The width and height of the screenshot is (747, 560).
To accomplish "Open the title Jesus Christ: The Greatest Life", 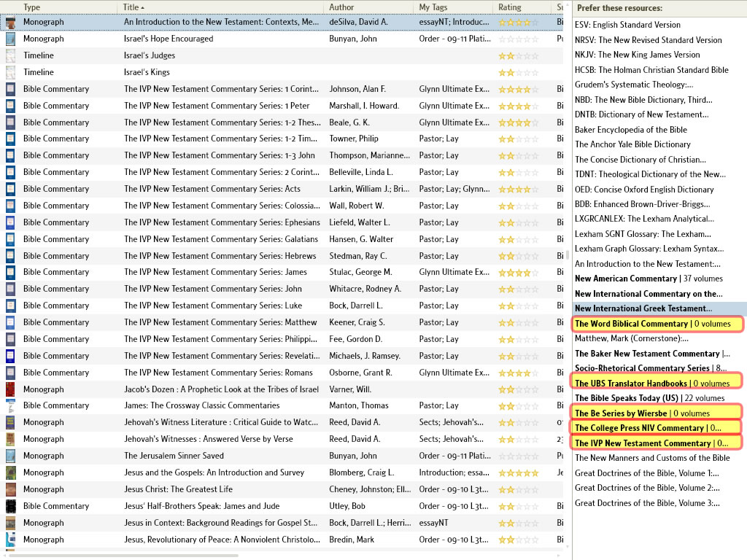I will coord(178,489).
